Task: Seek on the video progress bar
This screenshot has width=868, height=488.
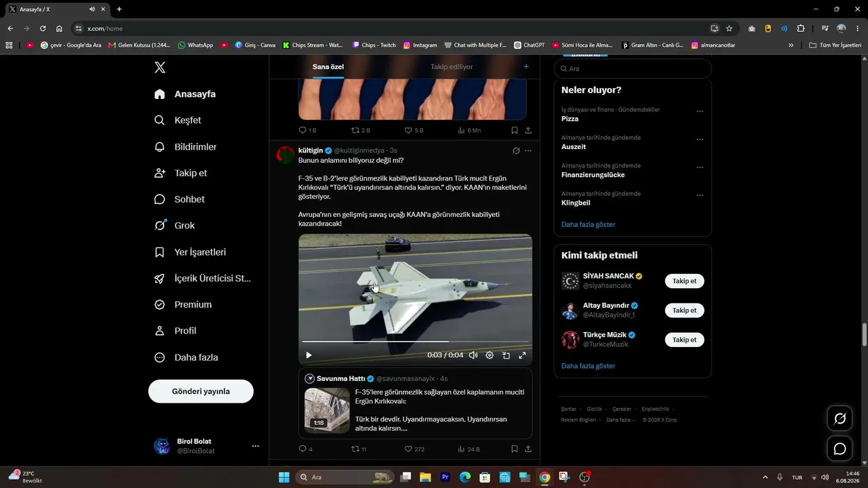Action: point(415,342)
